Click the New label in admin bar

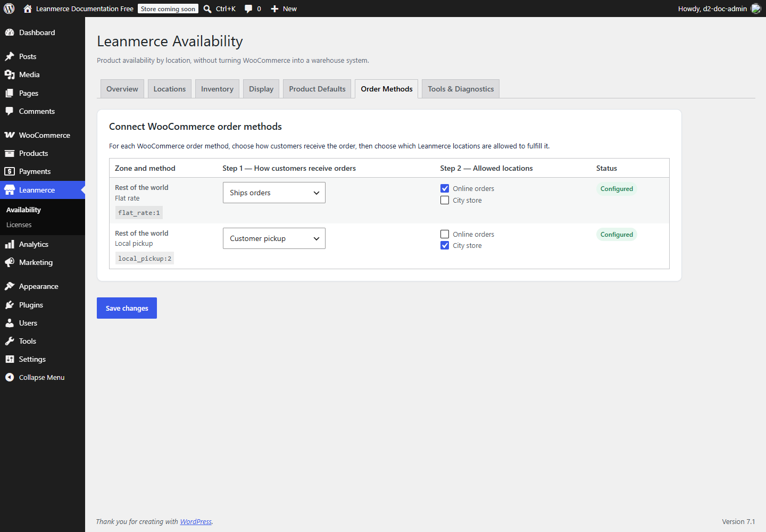point(290,9)
